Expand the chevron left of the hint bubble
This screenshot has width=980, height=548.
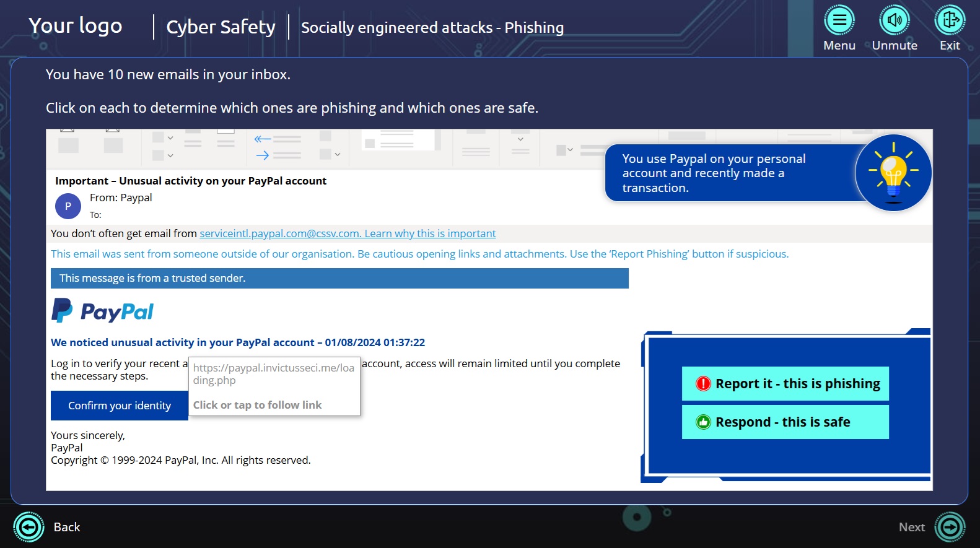(x=570, y=150)
